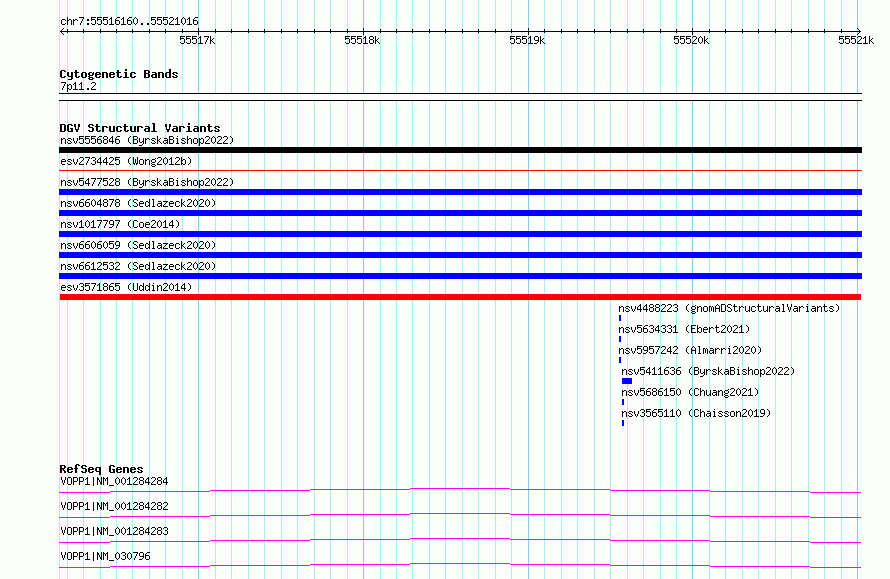Open variant label nsv5686150 (Chuang2021)

690,392
